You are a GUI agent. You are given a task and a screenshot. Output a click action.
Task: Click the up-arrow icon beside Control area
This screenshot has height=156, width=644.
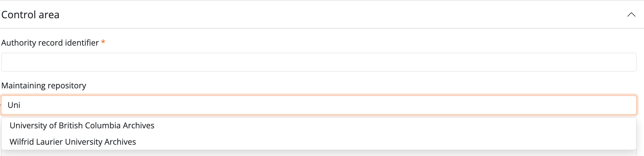click(x=631, y=15)
